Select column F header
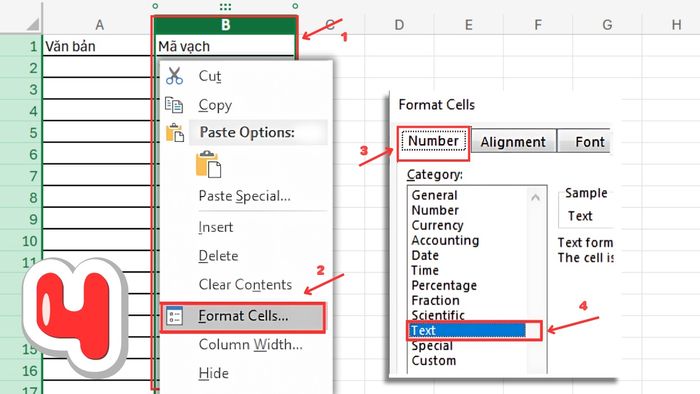 tap(538, 25)
